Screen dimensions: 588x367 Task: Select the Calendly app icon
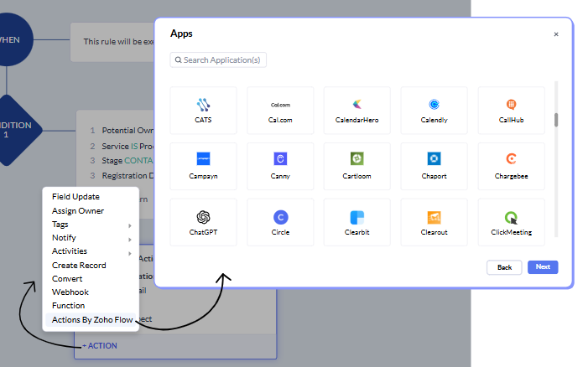(x=434, y=110)
